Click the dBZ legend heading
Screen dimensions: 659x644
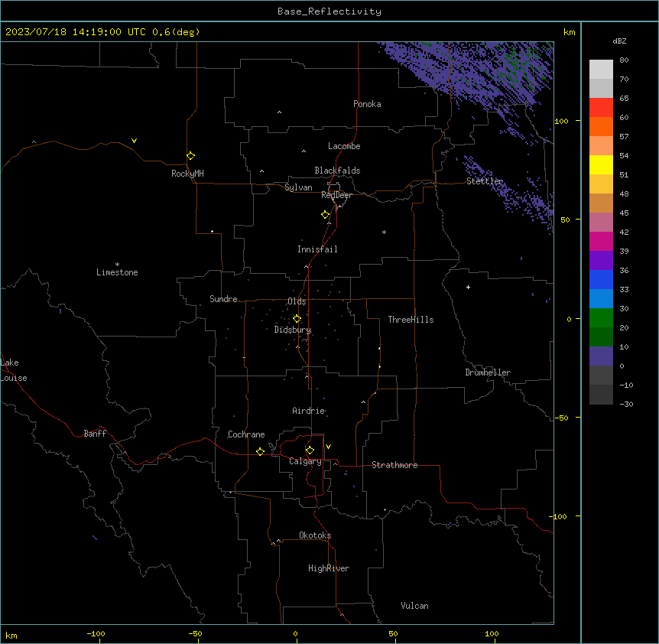point(619,41)
